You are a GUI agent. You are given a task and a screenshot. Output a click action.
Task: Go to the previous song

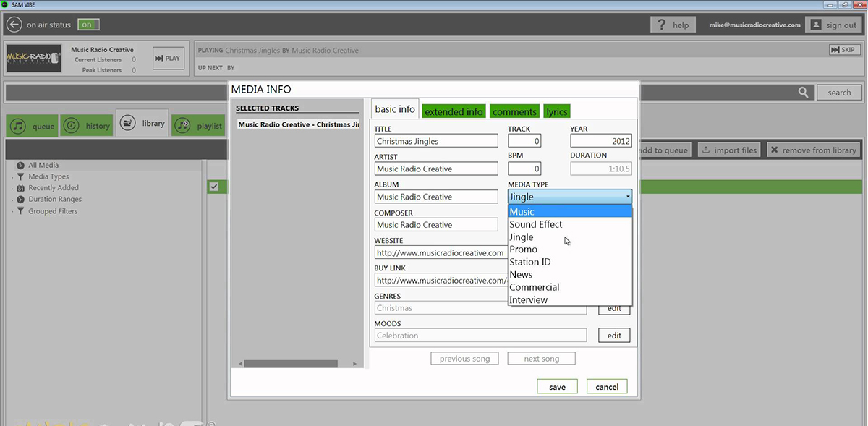click(464, 359)
